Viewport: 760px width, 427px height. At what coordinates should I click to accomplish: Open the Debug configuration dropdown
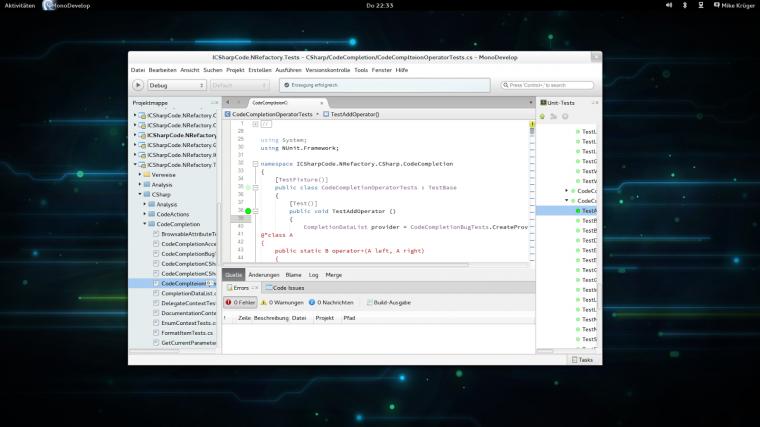[x=176, y=85]
